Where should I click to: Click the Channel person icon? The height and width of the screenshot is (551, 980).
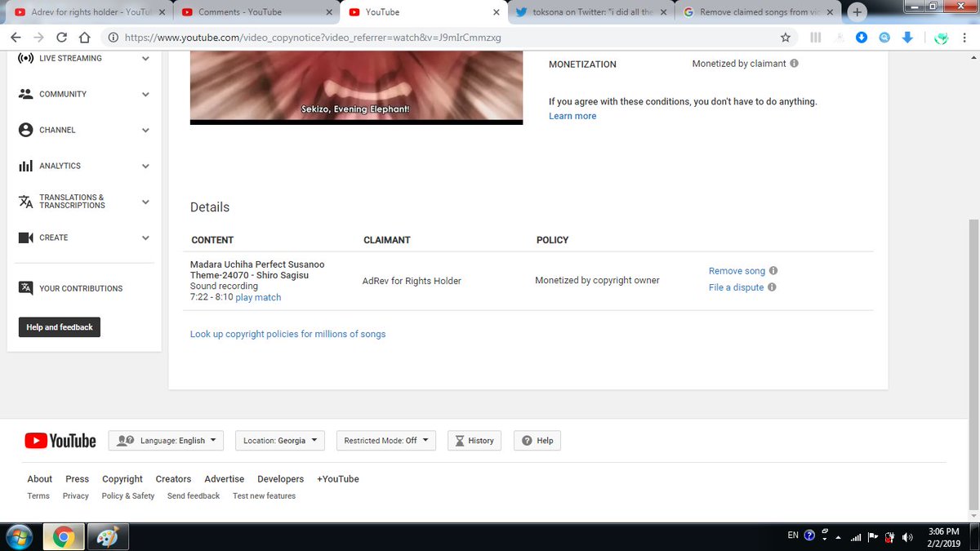coord(25,130)
